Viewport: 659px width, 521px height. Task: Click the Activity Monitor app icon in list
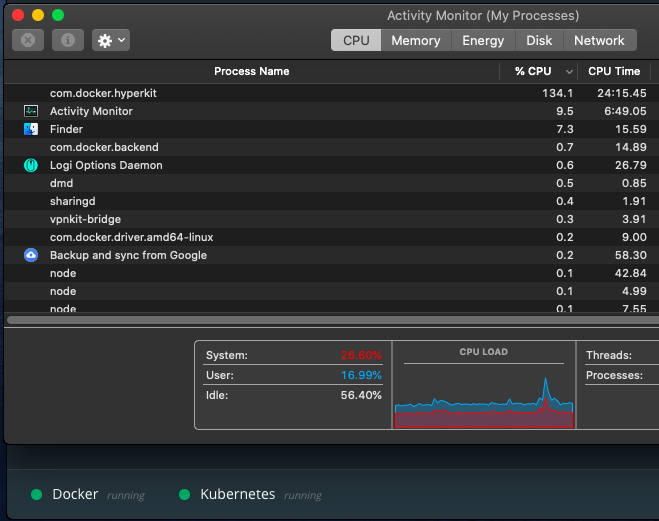(31, 111)
